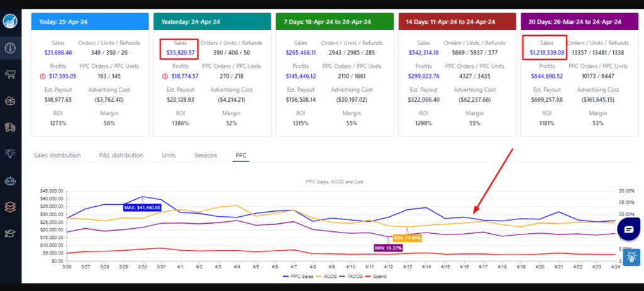This screenshot has width=644, height=291.
Task: Open the graduation cap training icon
Action: pyautogui.click(x=10, y=233)
